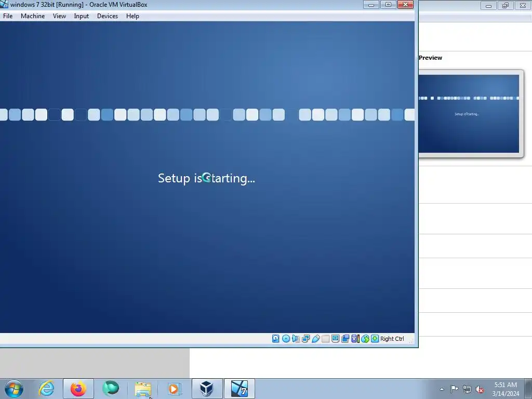Switch to VirtualBox Manager taskbar button
This screenshot has width=532, height=399.
[x=207, y=389]
